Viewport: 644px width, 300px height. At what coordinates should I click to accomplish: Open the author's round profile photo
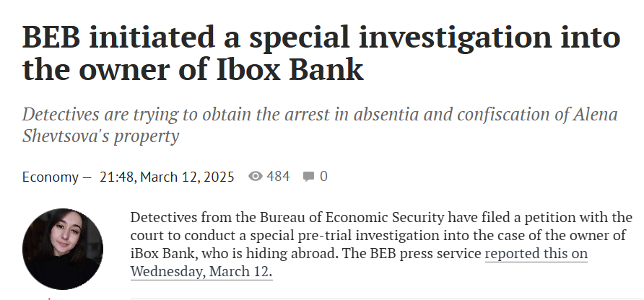(x=63, y=249)
